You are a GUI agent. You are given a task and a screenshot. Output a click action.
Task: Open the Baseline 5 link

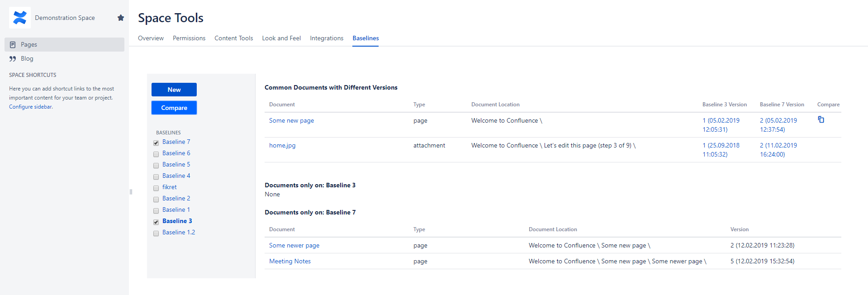pyautogui.click(x=176, y=164)
